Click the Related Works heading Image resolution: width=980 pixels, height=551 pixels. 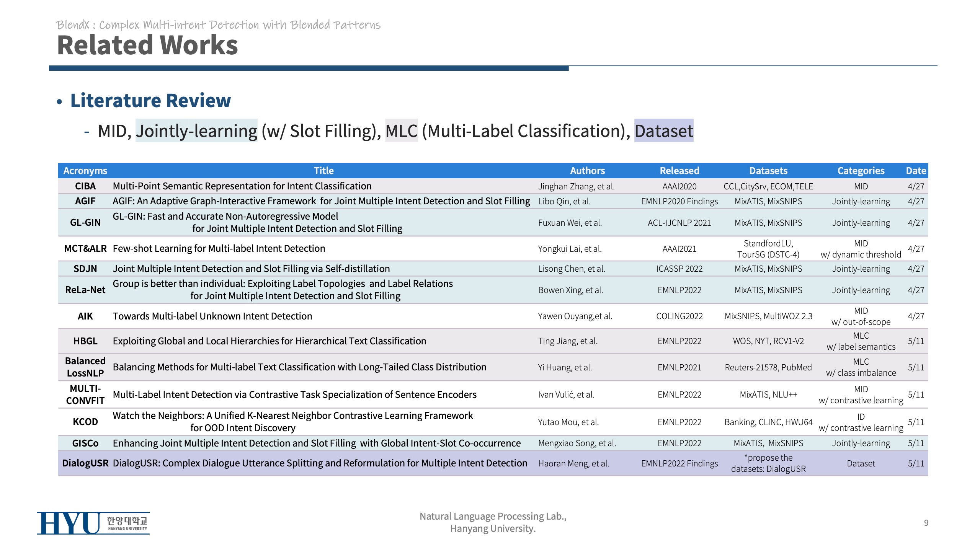pyautogui.click(x=147, y=45)
